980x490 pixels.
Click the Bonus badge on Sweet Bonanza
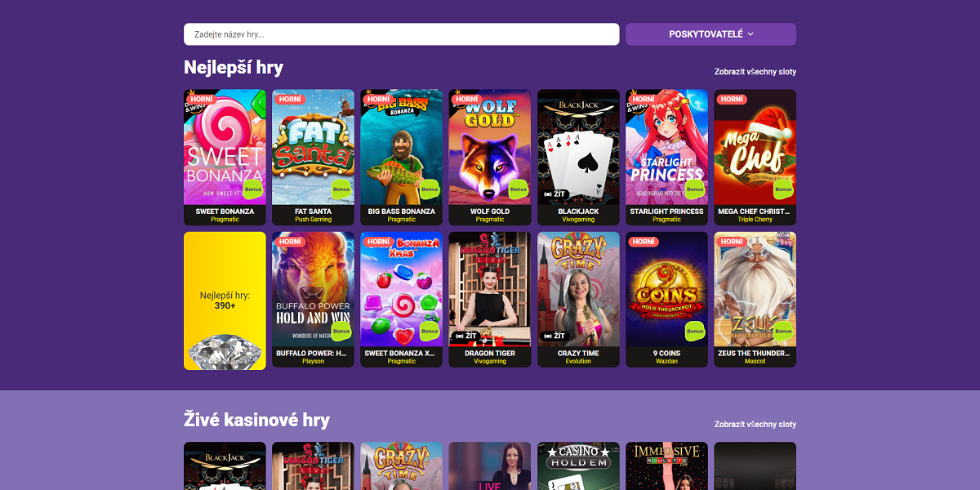253,189
